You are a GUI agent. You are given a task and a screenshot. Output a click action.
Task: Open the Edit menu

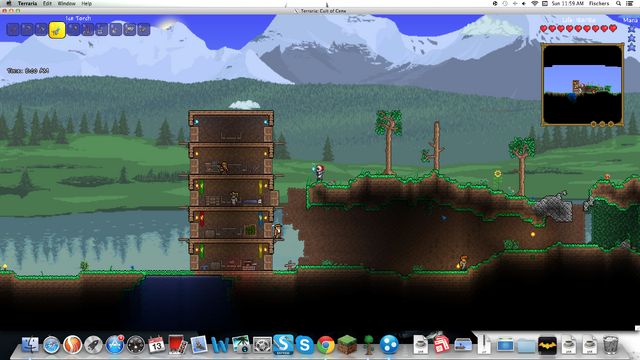tap(47, 3)
